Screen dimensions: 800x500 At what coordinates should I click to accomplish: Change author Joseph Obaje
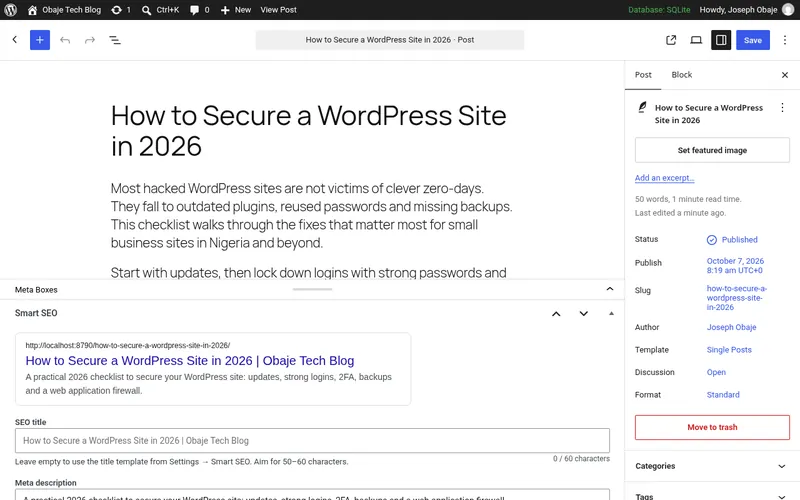click(731, 327)
